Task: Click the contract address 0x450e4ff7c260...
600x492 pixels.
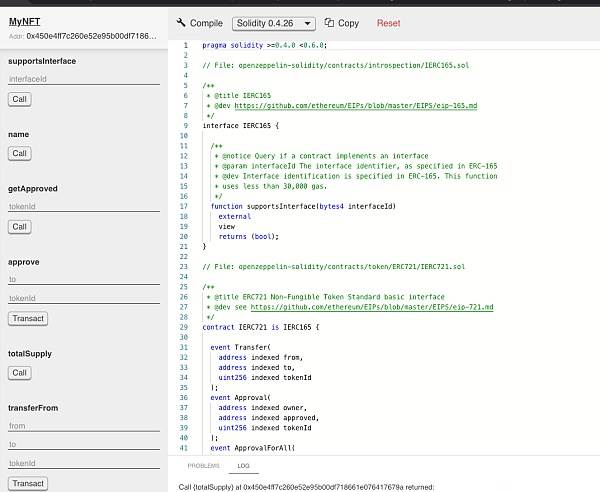Action: tap(91, 36)
